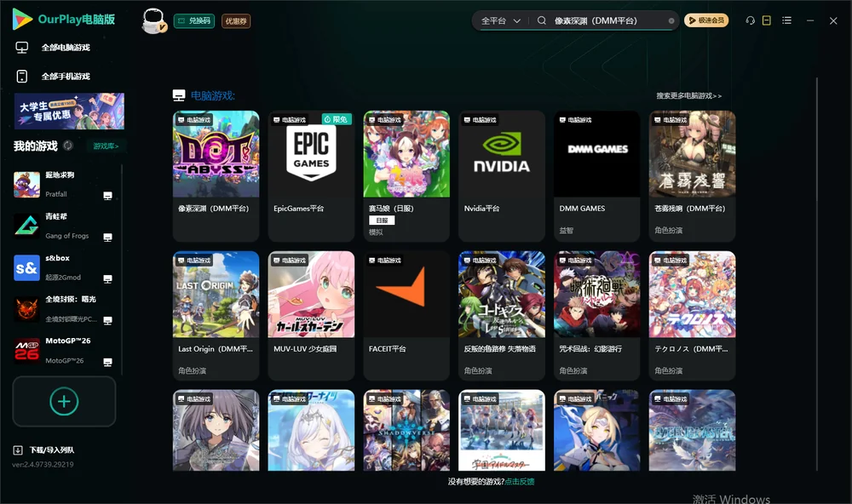Open the EpicGames平台 card
The width and height of the screenshot is (852, 504).
311,176
